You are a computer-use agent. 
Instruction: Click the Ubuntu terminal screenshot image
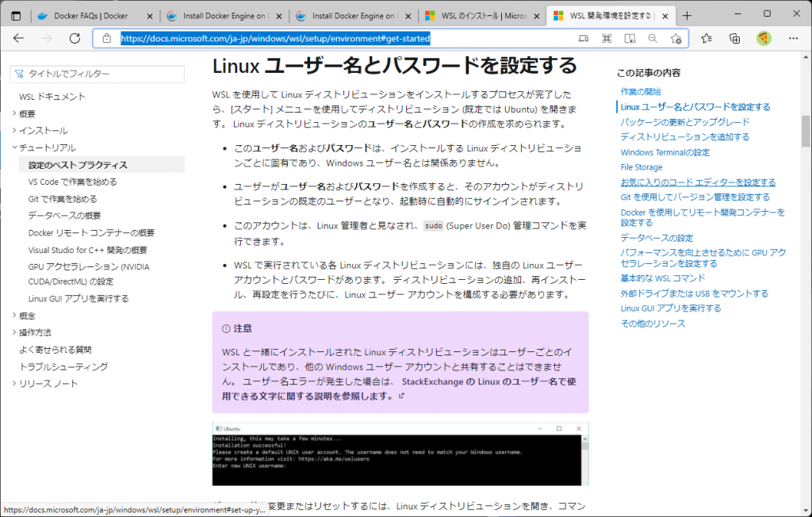(400, 454)
